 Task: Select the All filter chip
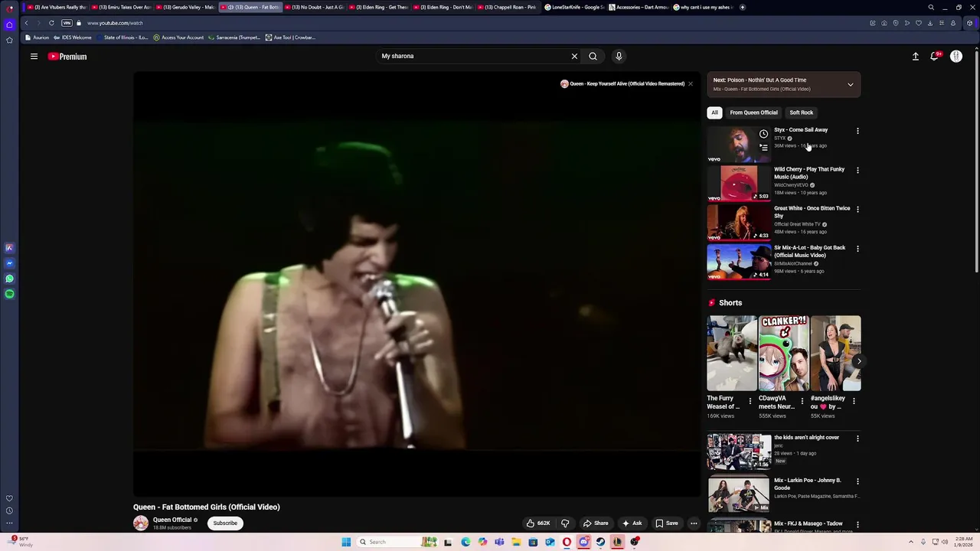(x=714, y=112)
